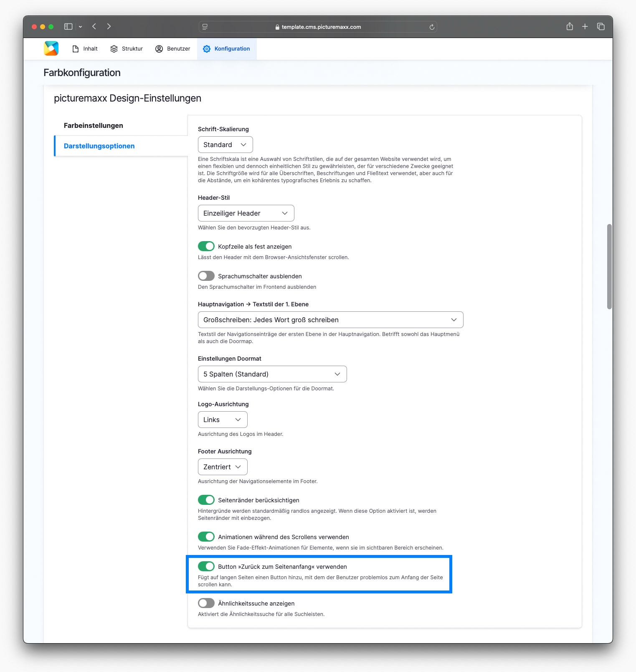Viewport: 636px width, 672px height.
Task: Open the Schrift-Skalierung dropdown
Action: coord(226,145)
